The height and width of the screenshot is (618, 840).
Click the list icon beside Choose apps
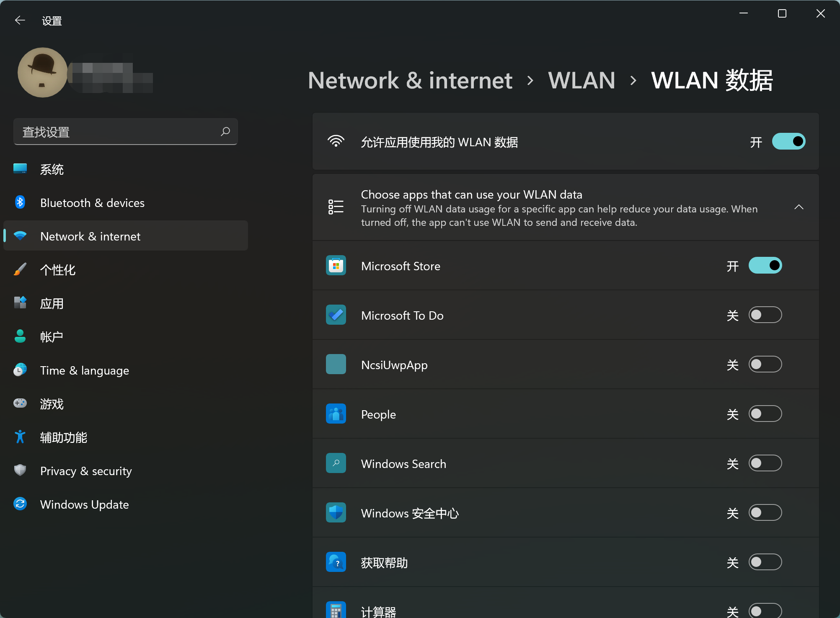point(336,207)
